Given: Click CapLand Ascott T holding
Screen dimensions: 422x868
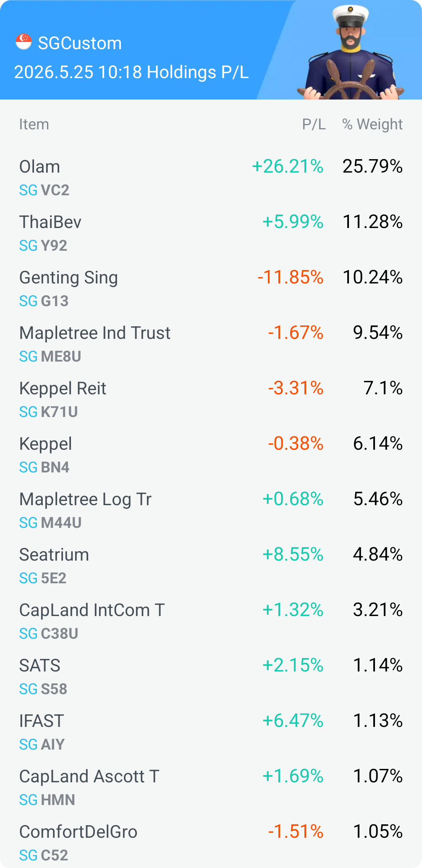Looking at the screenshot, I should click(x=211, y=787).
